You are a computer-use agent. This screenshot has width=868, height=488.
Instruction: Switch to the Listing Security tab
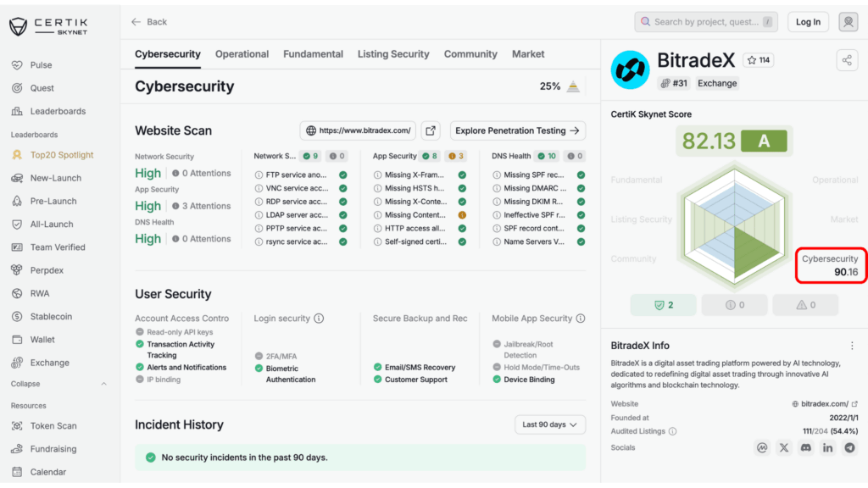[x=393, y=54]
